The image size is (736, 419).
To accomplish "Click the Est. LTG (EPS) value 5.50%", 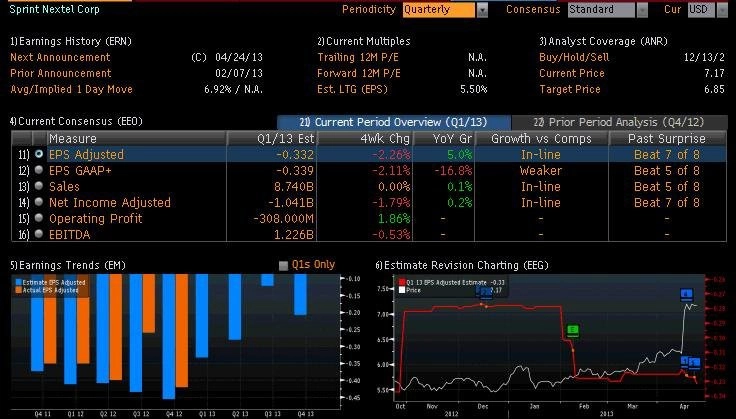I will point(473,89).
